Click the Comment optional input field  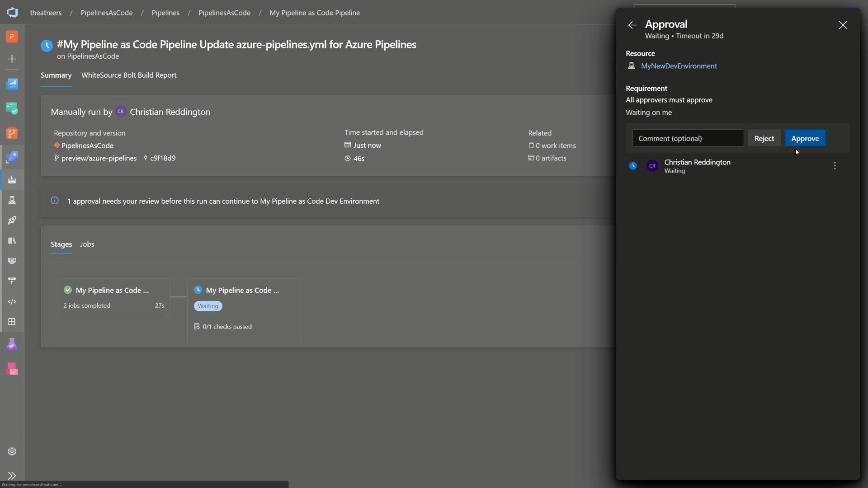click(x=687, y=138)
